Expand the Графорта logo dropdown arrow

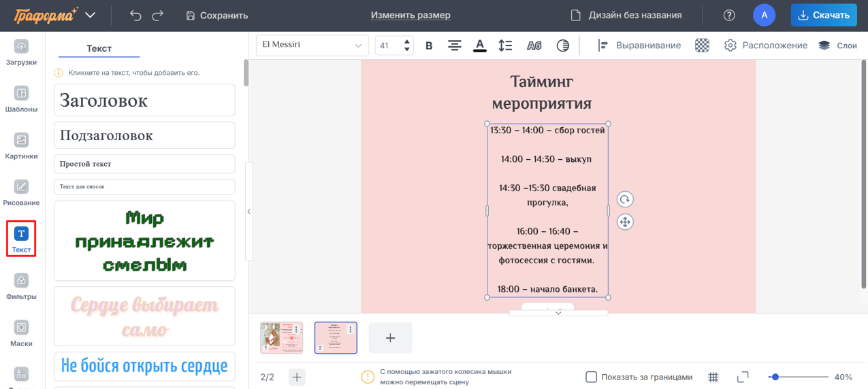91,15
